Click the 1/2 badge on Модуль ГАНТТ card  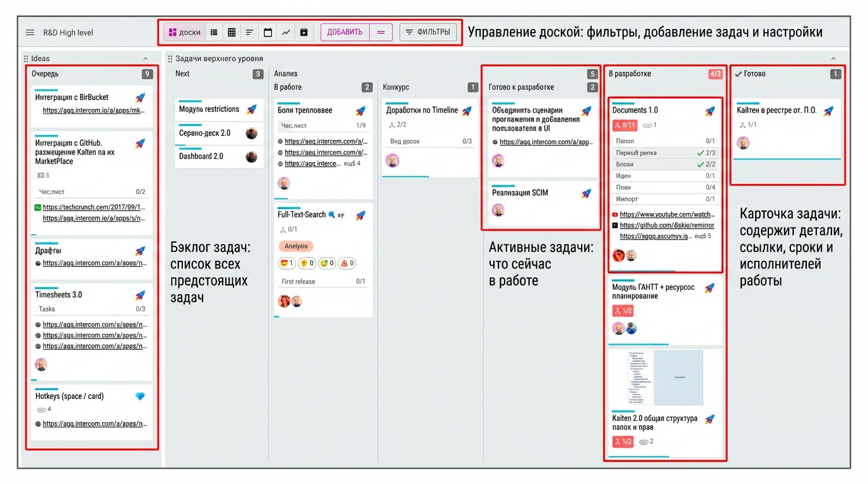tap(623, 311)
